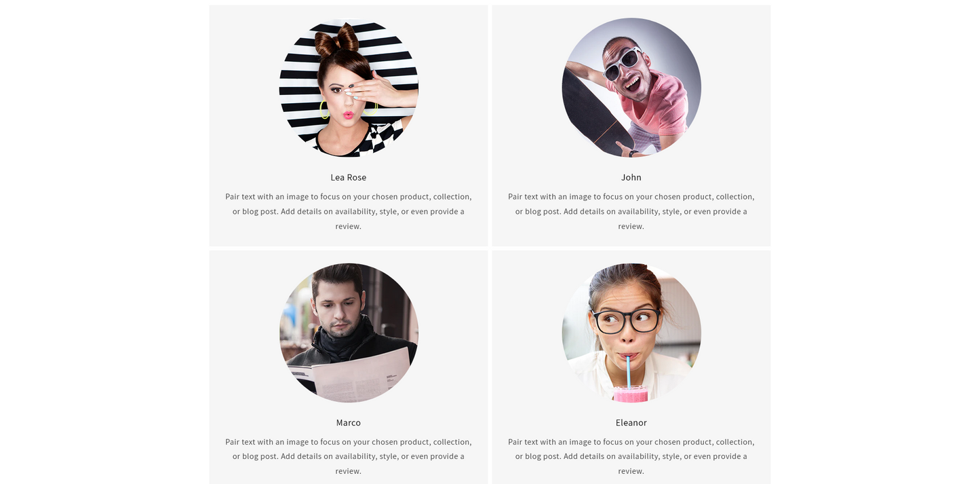The image size is (980, 484).
Task: Select the name heading Eleanor
Action: tap(631, 422)
